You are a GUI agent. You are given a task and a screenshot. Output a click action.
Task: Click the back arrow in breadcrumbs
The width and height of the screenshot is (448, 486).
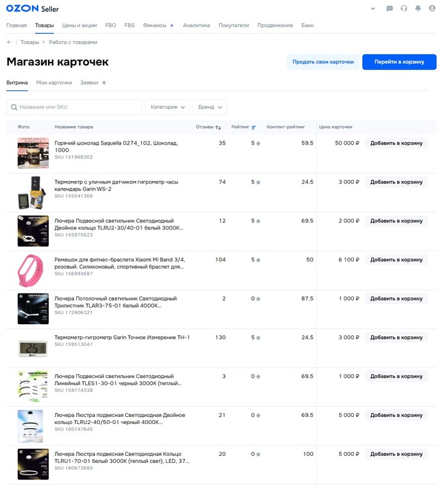(10, 42)
